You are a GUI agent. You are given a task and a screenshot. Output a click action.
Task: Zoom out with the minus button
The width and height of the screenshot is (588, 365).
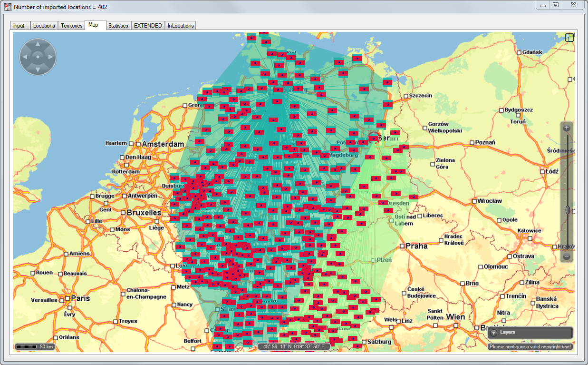click(567, 257)
